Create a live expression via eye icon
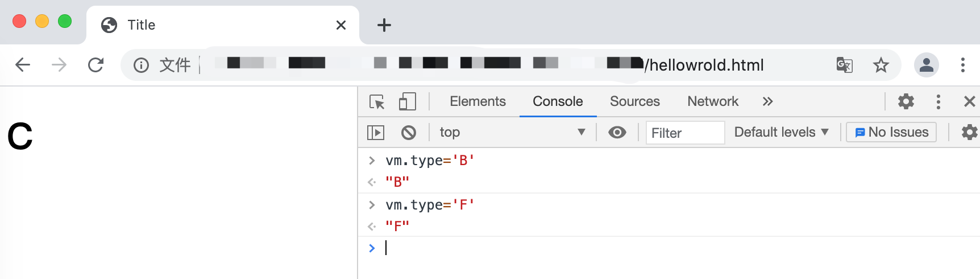This screenshot has width=980, height=279. (x=617, y=133)
